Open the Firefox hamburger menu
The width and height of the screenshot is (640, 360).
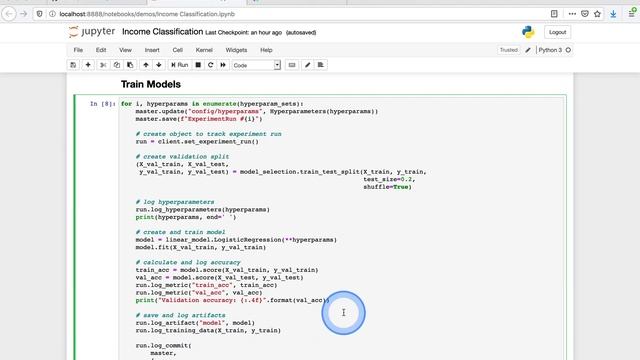(x=631, y=14)
